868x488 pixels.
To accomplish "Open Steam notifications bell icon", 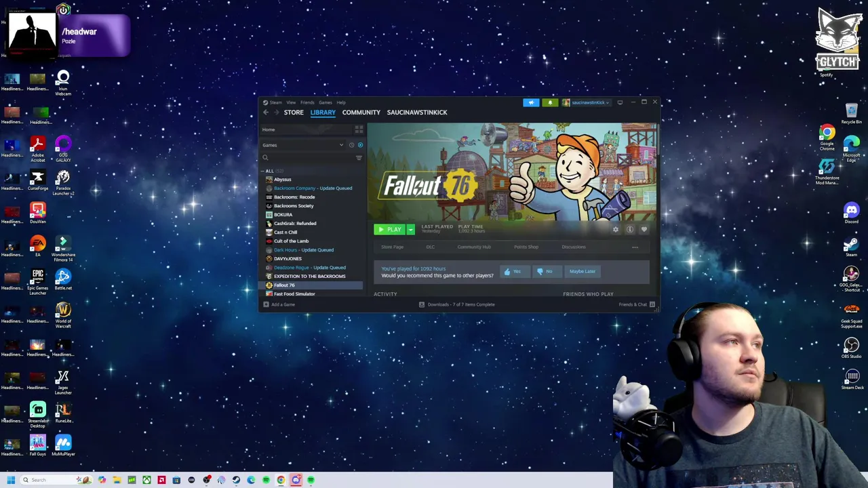I will click(x=550, y=102).
